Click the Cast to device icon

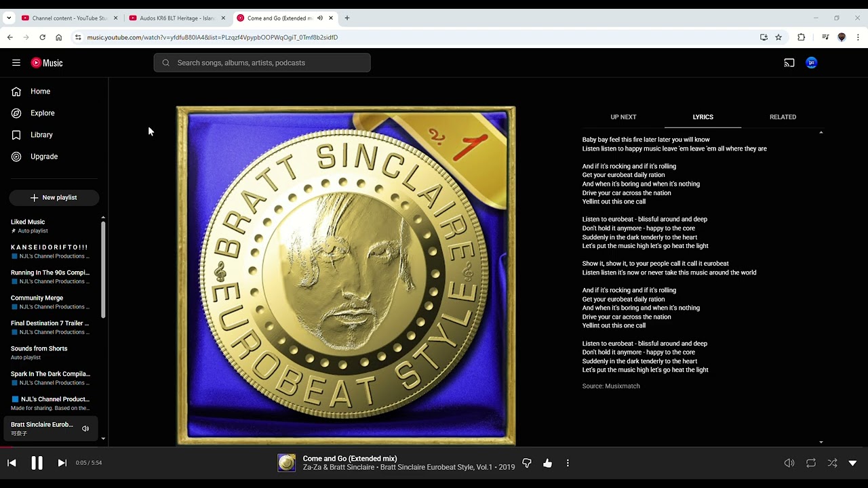point(789,63)
